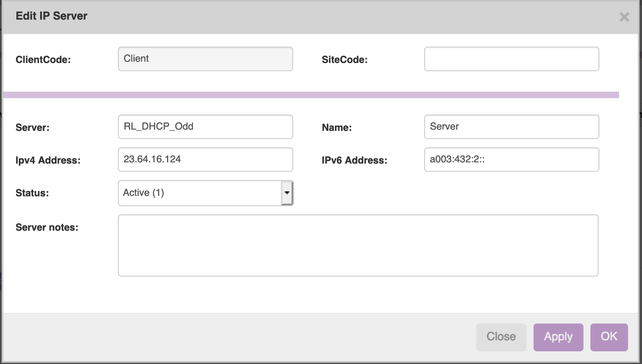Viewport: 642px width, 364px height.
Task: Click the Name: label
Action: click(x=337, y=128)
